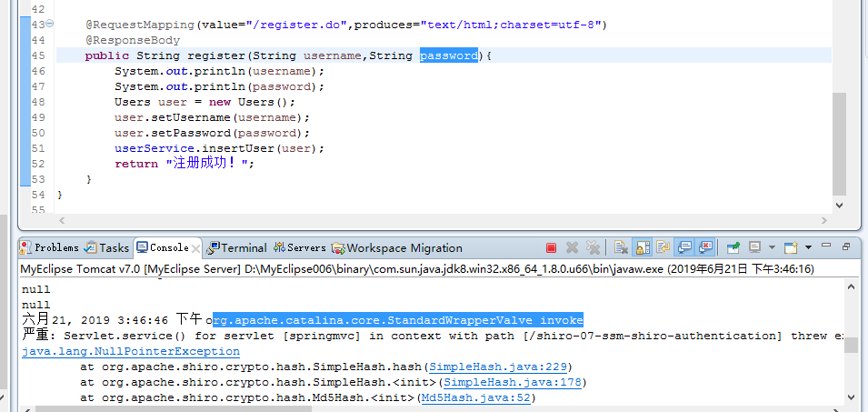Click the editor scroll down arrow

coord(839,205)
